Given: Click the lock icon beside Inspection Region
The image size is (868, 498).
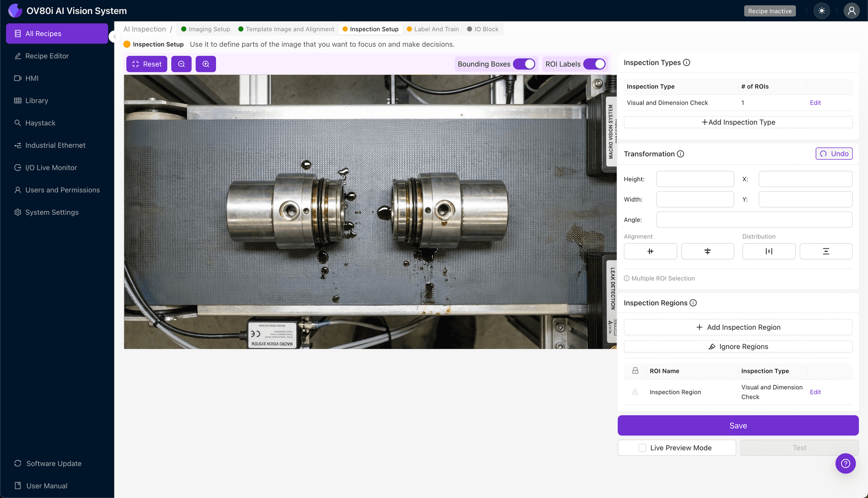Looking at the screenshot, I should 635,392.
